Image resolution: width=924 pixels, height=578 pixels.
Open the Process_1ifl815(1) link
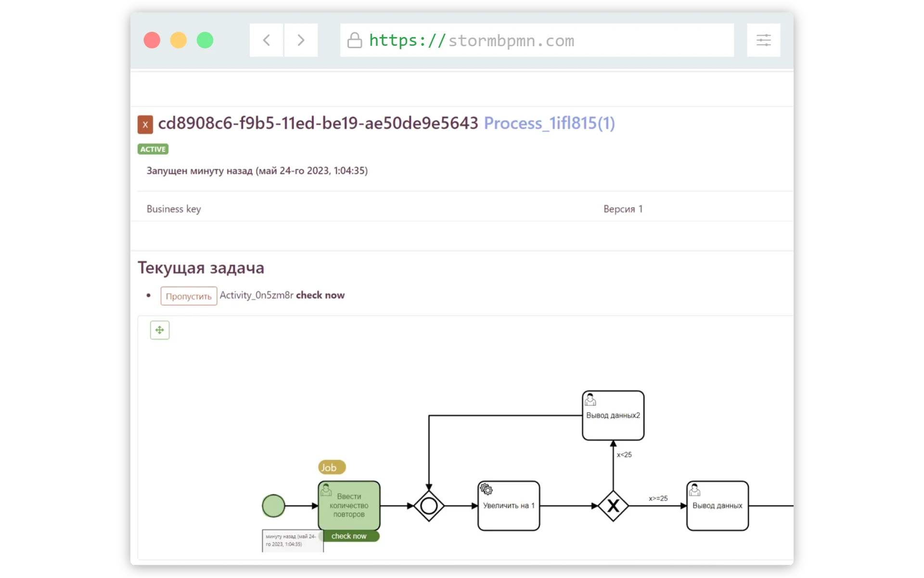(x=549, y=123)
